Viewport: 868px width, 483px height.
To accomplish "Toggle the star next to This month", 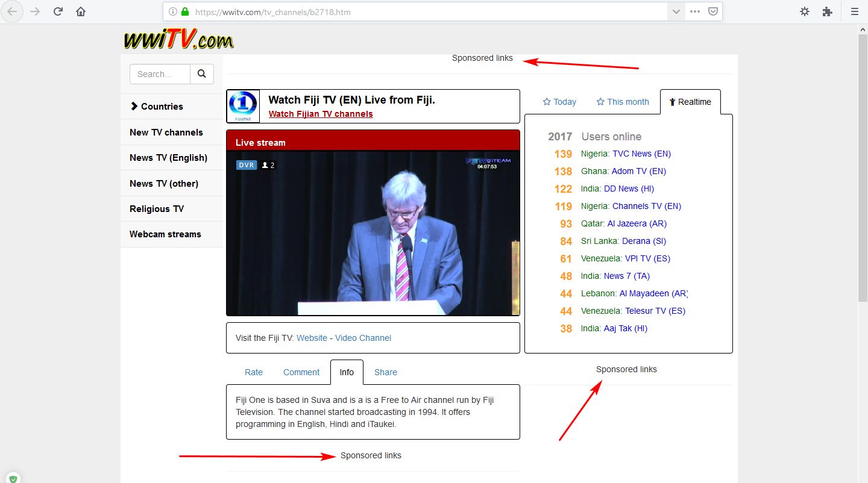I will (601, 102).
